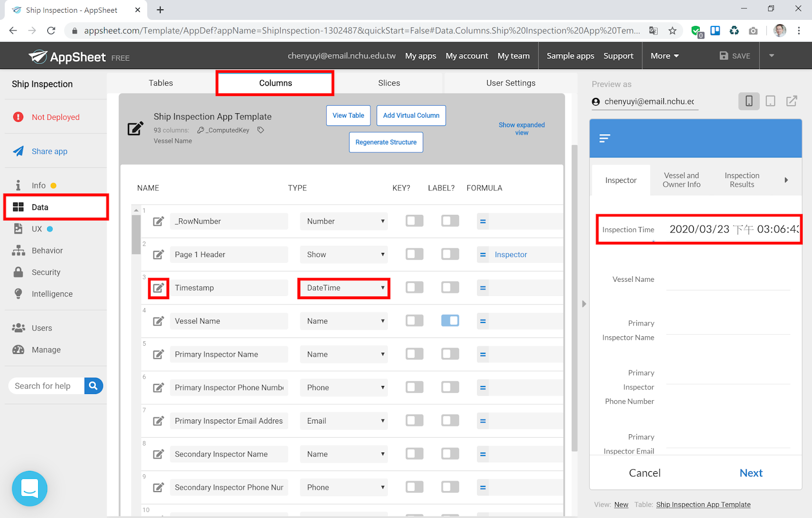This screenshot has height=518, width=812.
Task: Click the Show expanded view link
Action: (522, 129)
